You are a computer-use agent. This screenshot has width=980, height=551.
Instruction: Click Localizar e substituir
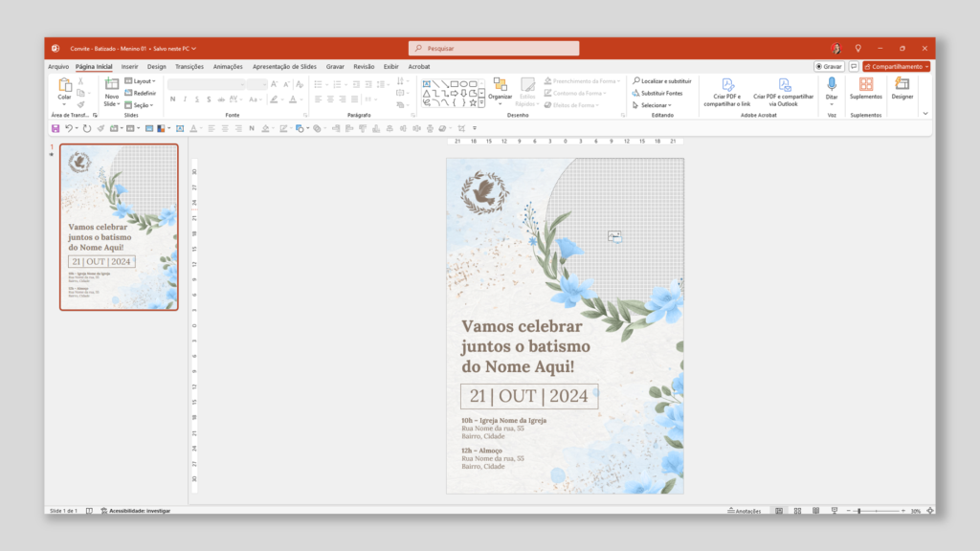(x=662, y=81)
